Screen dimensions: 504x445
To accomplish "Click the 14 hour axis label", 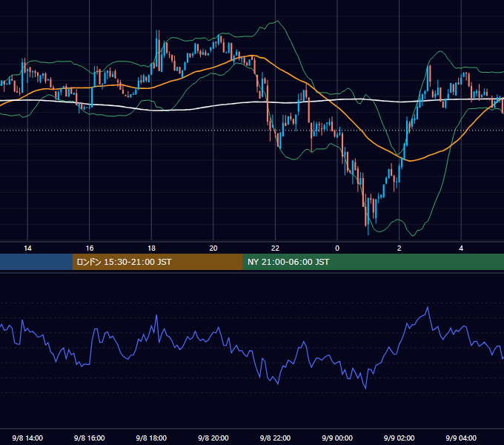I will [27, 248].
